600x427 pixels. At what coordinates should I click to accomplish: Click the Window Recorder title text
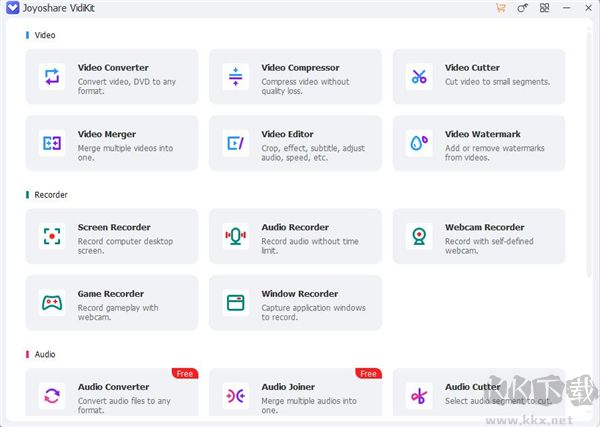tap(300, 294)
